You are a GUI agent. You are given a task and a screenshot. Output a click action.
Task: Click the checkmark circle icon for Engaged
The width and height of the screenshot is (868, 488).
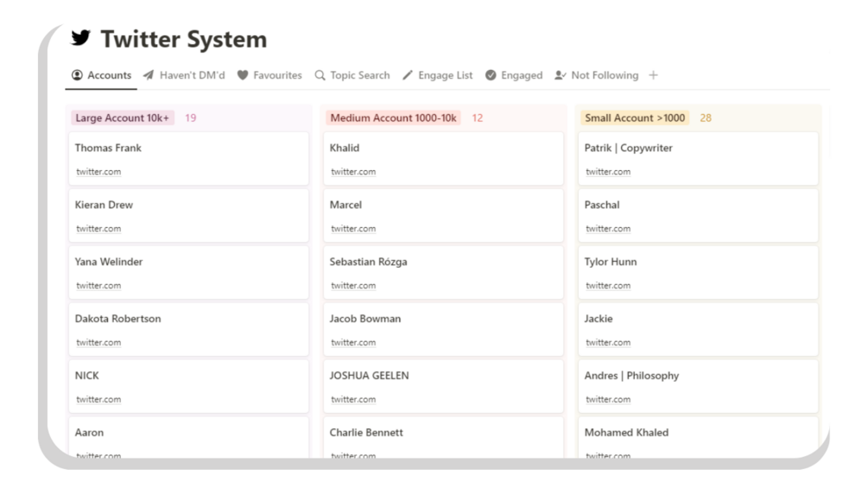[x=491, y=74]
